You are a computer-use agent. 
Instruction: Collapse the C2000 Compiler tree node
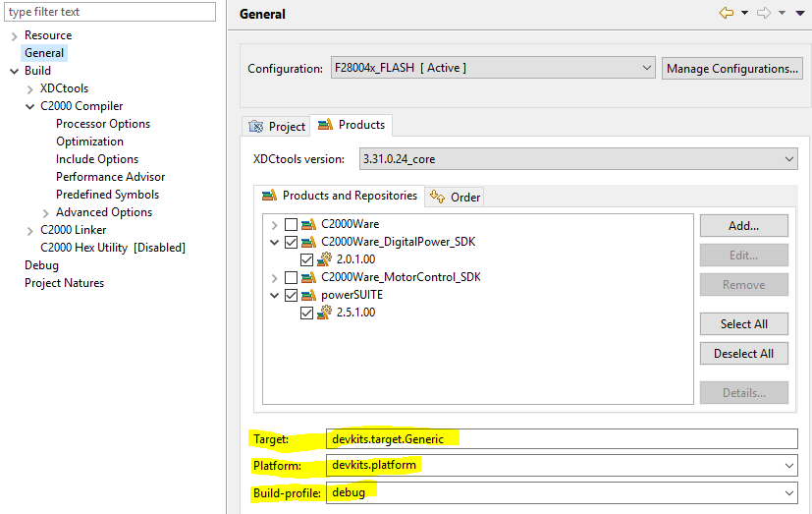pos(30,106)
